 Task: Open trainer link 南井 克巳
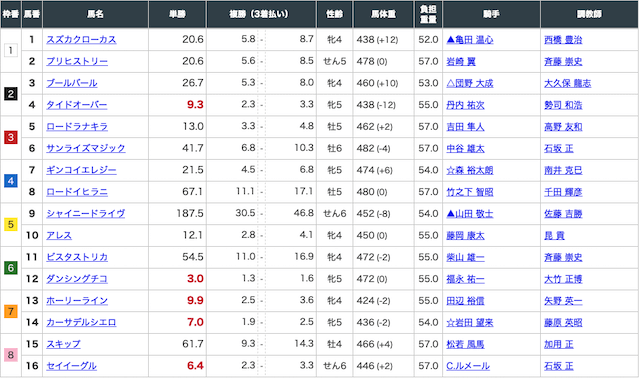tap(563, 170)
